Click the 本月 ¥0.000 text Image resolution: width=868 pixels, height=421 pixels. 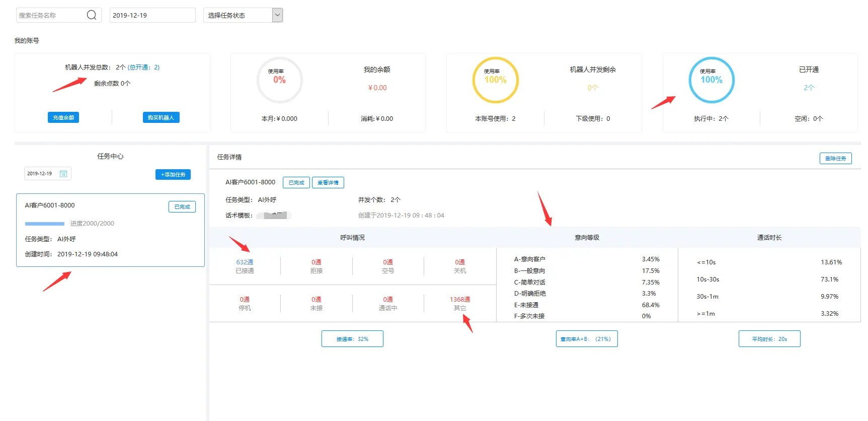coord(279,119)
